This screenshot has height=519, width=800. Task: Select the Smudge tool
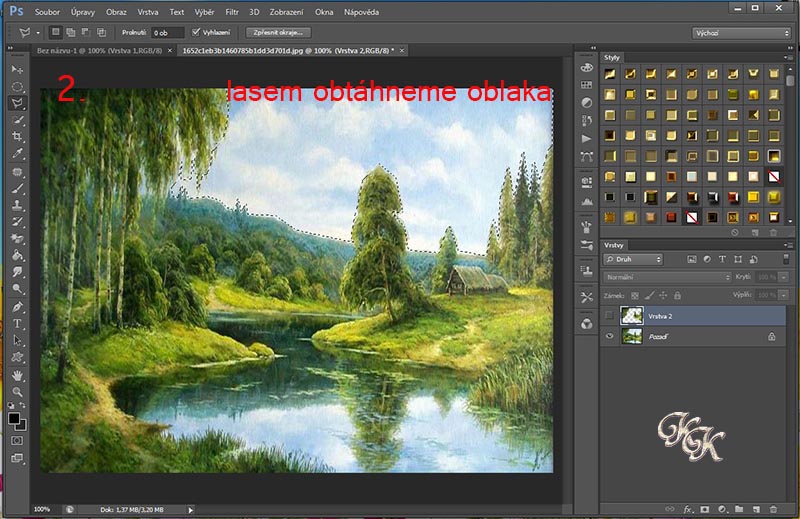coord(17,272)
